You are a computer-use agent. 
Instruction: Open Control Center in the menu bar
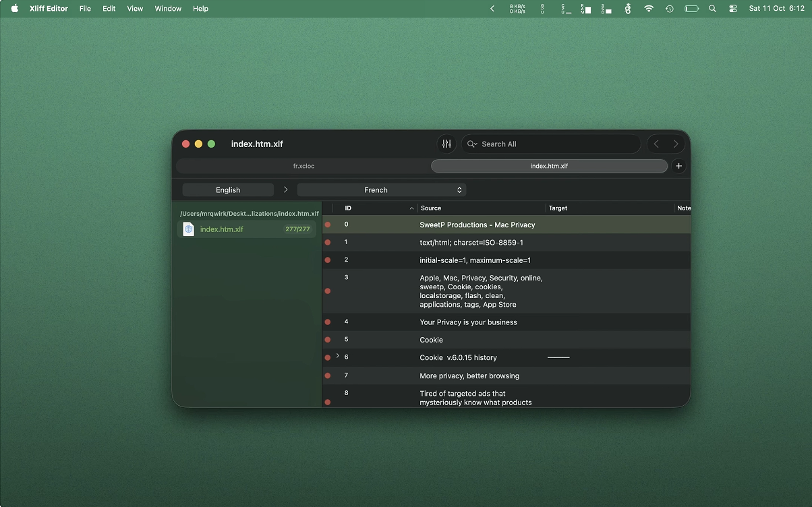pyautogui.click(x=733, y=9)
